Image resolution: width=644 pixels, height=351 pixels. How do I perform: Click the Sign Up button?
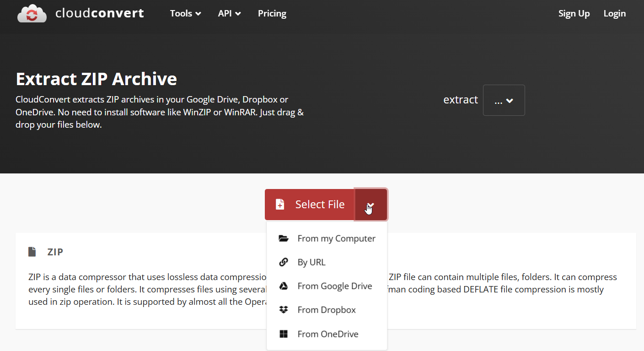tap(574, 13)
